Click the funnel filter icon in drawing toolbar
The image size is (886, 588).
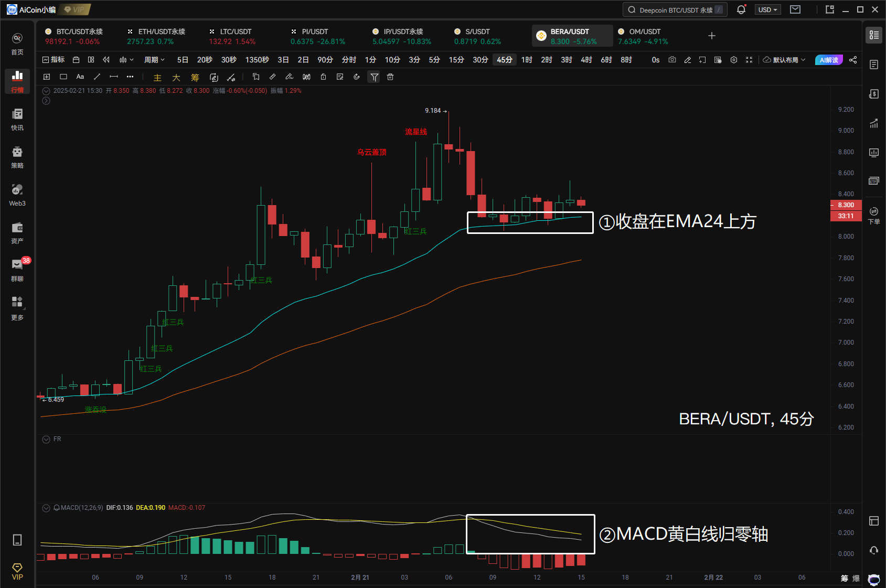point(374,77)
